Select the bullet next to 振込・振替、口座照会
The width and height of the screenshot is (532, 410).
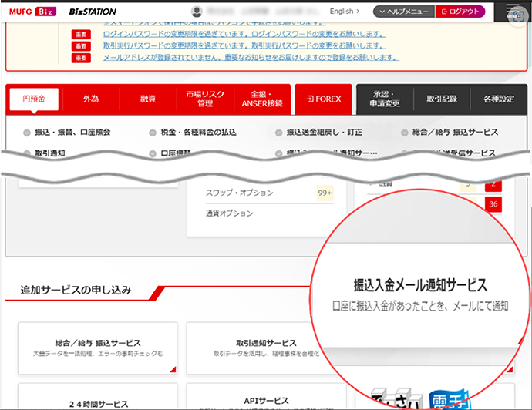point(27,133)
